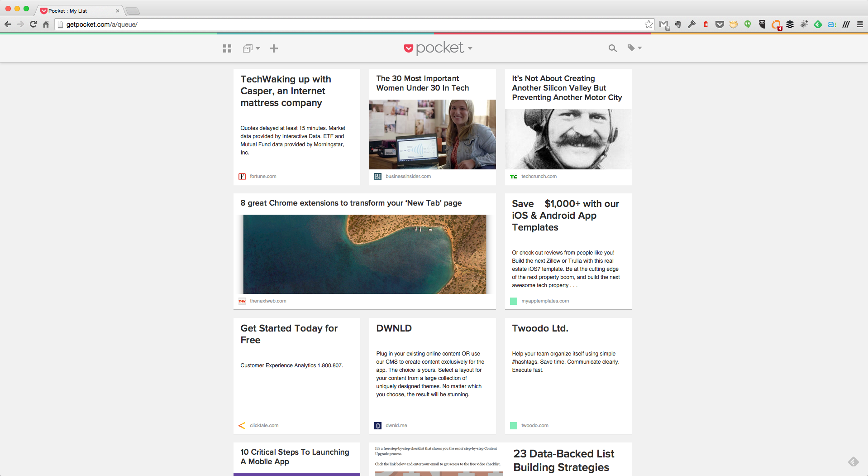Click the myapptemplates.com source label
The image size is (868, 476).
pyautogui.click(x=545, y=301)
